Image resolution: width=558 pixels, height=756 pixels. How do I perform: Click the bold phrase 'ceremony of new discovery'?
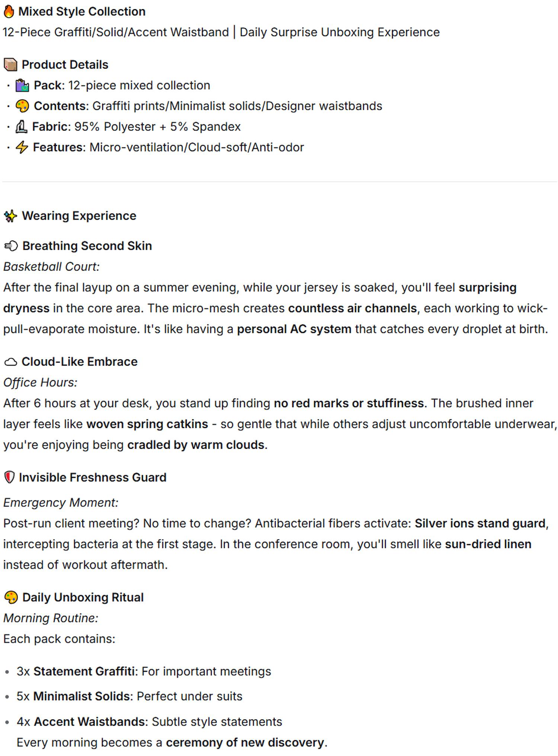click(x=245, y=743)
